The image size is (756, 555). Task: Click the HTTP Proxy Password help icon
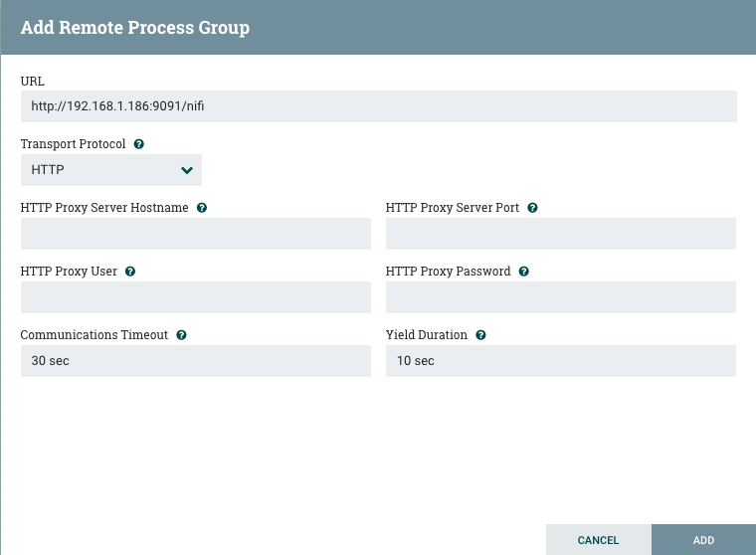(x=524, y=272)
